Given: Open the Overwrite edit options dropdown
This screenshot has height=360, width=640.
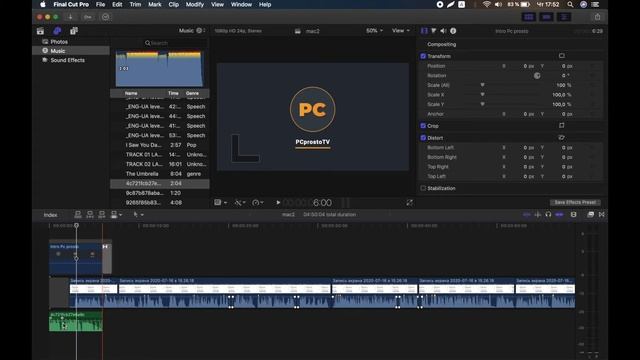Looking at the screenshot, I should tap(116, 215).
